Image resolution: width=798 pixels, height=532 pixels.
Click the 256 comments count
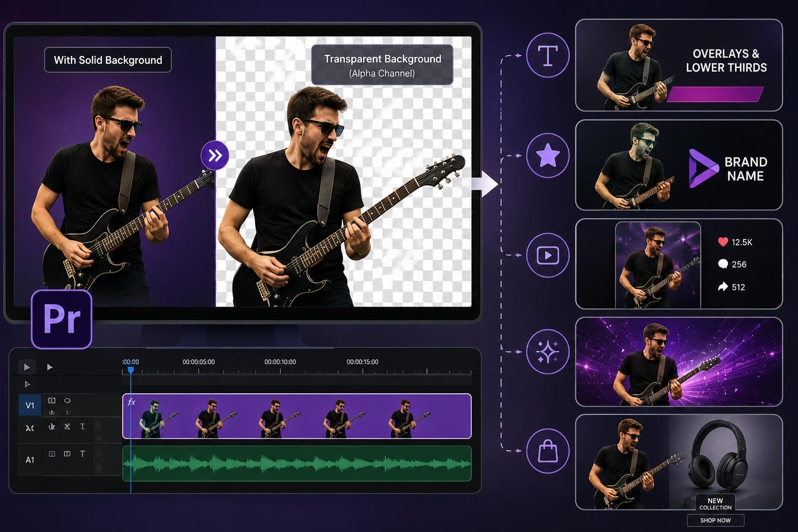click(x=739, y=264)
